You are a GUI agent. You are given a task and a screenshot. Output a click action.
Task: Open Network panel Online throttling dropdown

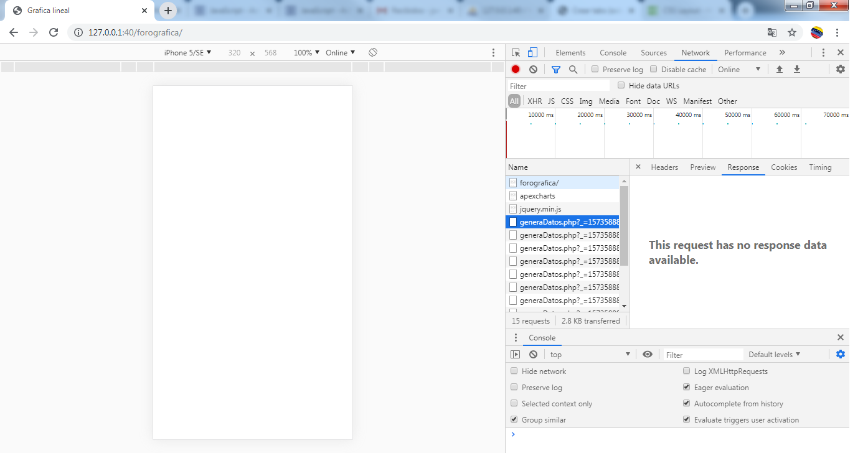pos(739,69)
